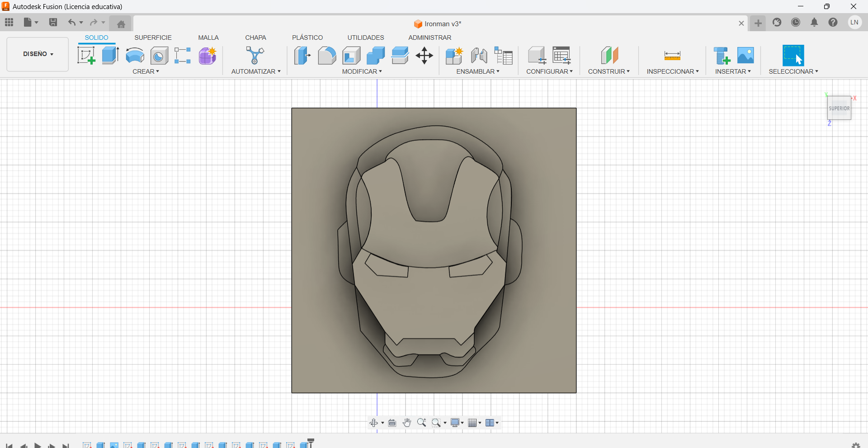Click the Orbit navigation tool
868x448 pixels.
[x=373, y=423]
